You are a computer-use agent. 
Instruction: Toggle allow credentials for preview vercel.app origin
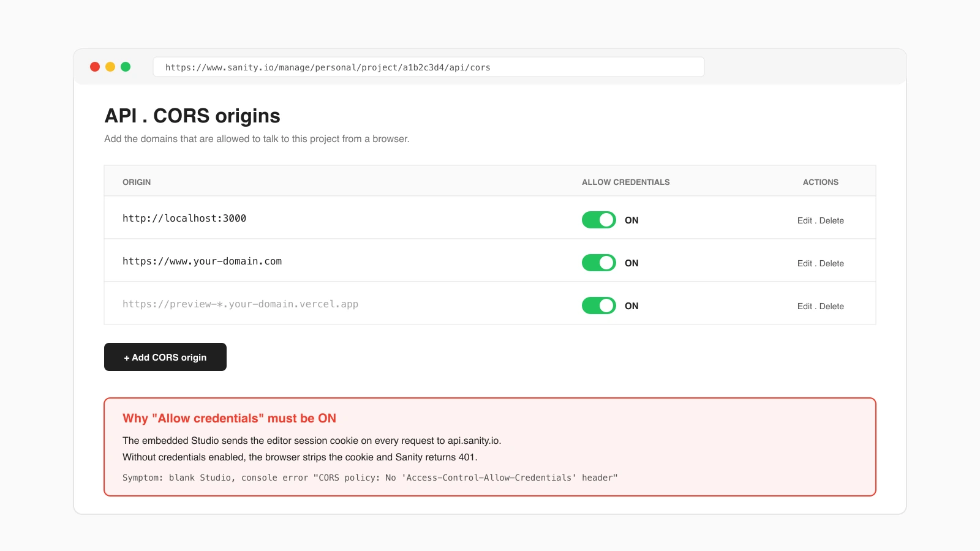[598, 305]
